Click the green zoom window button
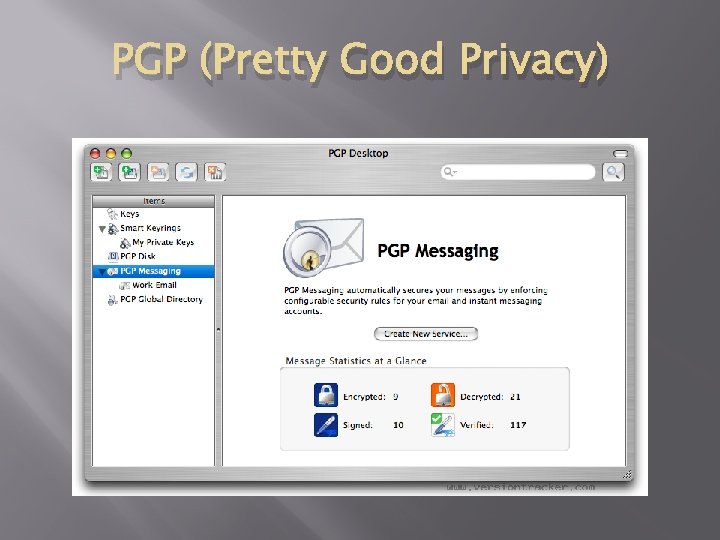The image size is (720, 540). (x=126, y=153)
